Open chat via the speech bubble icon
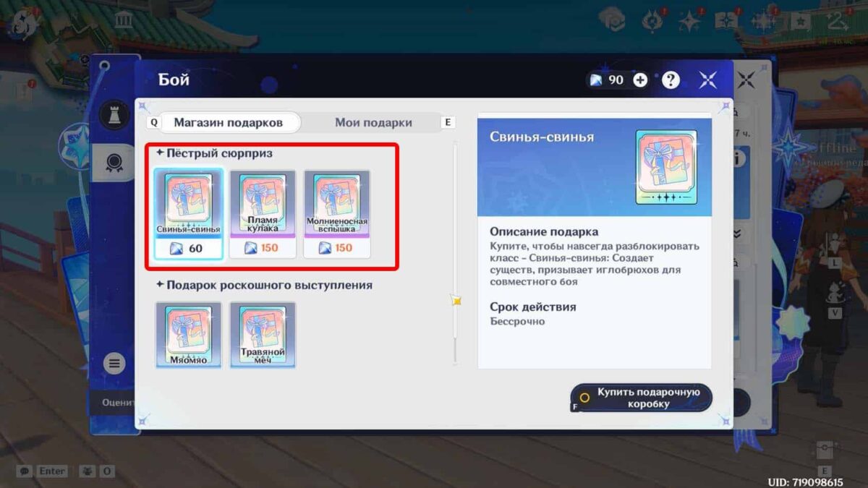Image resolution: width=868 pixels, height=488 pixels. (x=24, y=471)
